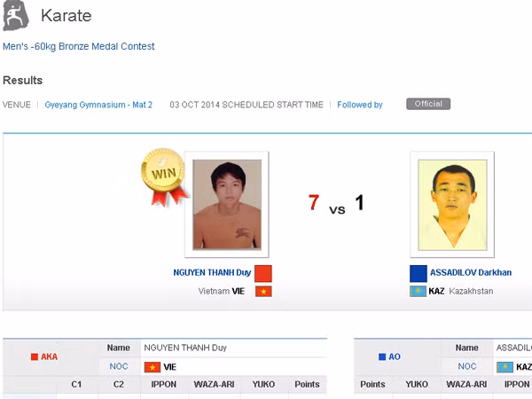Click the C1 column header
Viewport: 532px width, 399px height.
[x=76, y=385]
